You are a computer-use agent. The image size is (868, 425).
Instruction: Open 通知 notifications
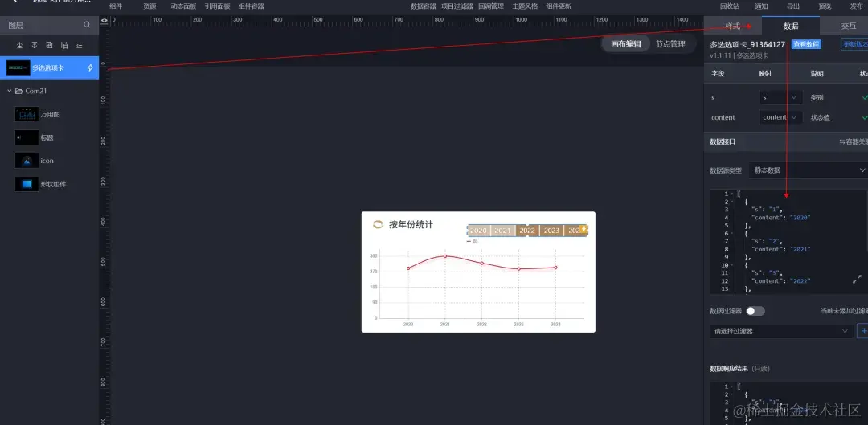click(761, 6)
